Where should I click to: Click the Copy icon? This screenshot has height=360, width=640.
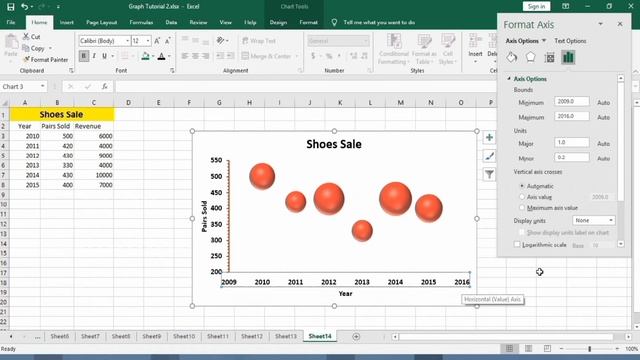[26, 48]
